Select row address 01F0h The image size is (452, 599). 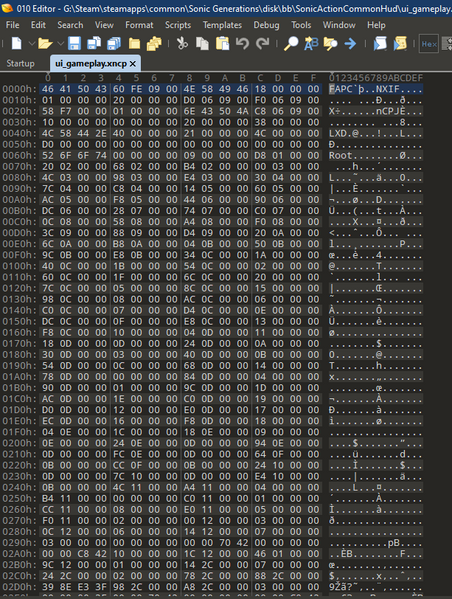[19, 432]
